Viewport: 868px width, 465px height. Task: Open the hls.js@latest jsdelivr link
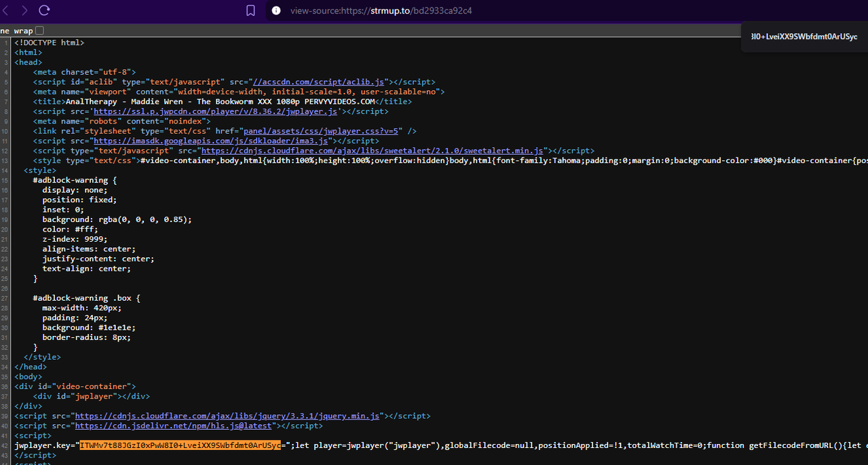click(x=173, y=426)
